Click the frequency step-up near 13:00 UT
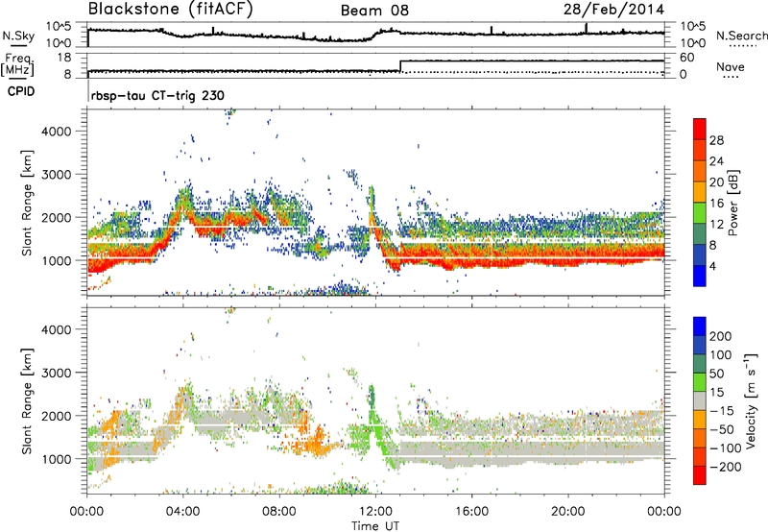Image resolution: width=768 pixels, height=532 pixels. click(400, 66)
